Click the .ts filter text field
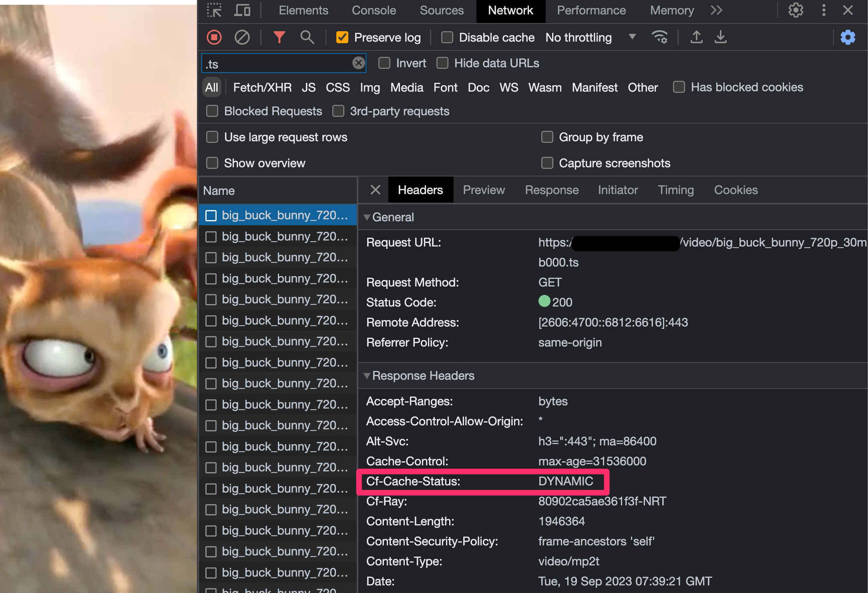Image resolution: width=868 pixels, height=593 pixels. 276,64
